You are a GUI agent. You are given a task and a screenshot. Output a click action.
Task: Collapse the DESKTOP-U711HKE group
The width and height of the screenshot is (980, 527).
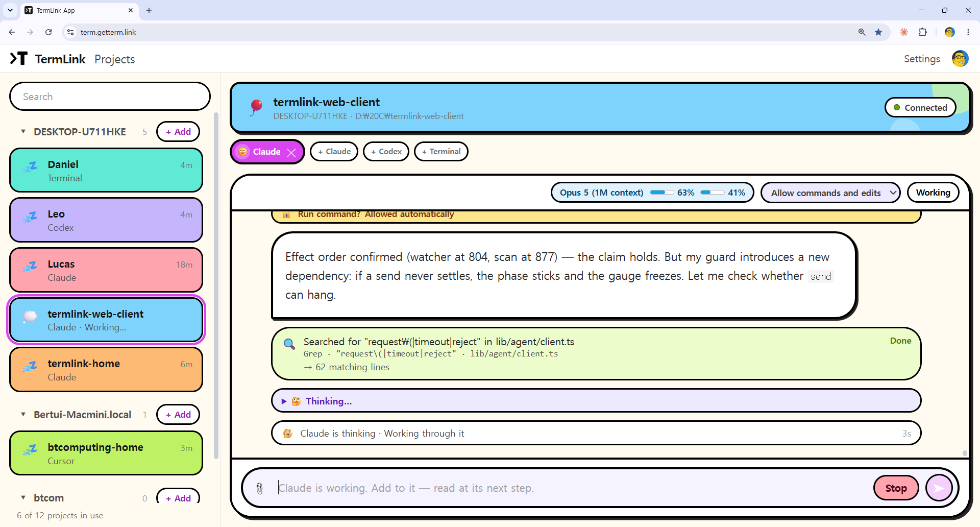[x=23, y=132]
